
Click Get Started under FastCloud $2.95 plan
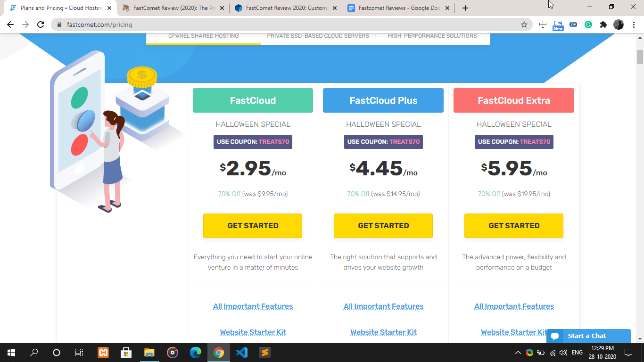tap(253, 226)
